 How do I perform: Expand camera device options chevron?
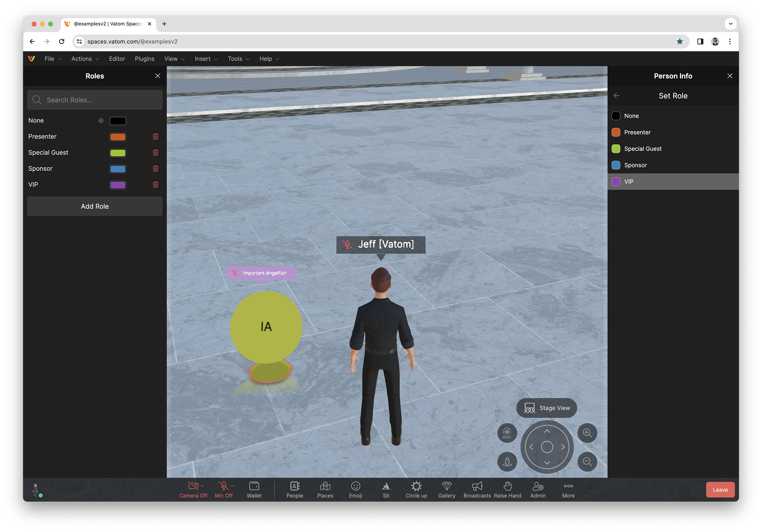point(202,486)
